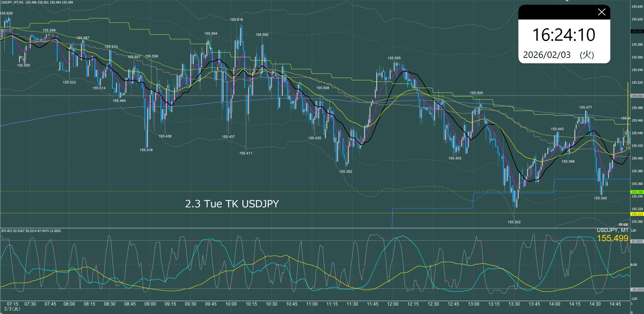Click the USDJPY_MT,M1 chart title text
Image resolution: width=644 pixels, height=314 pixels.
tap(12, 2)
